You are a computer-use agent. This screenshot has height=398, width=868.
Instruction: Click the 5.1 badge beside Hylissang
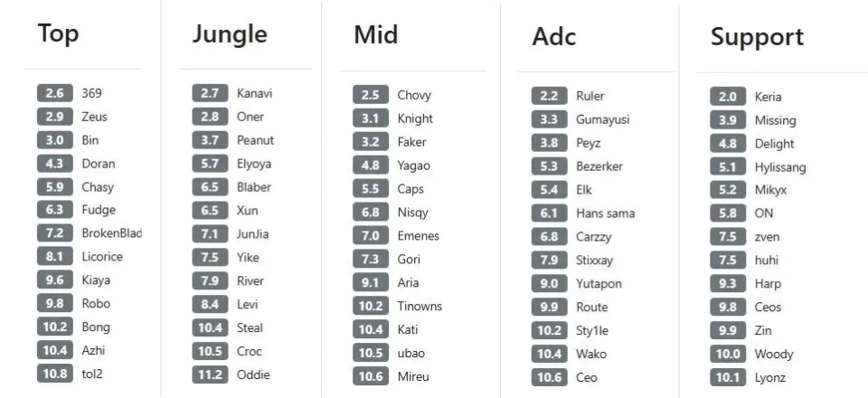click(x=727, y=167)
